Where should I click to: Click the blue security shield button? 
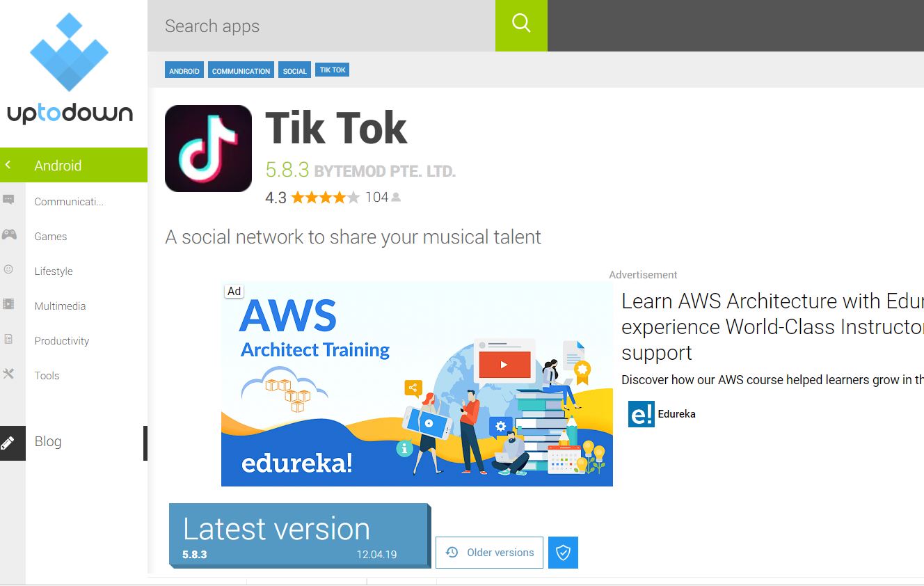[x=563, y=553]
